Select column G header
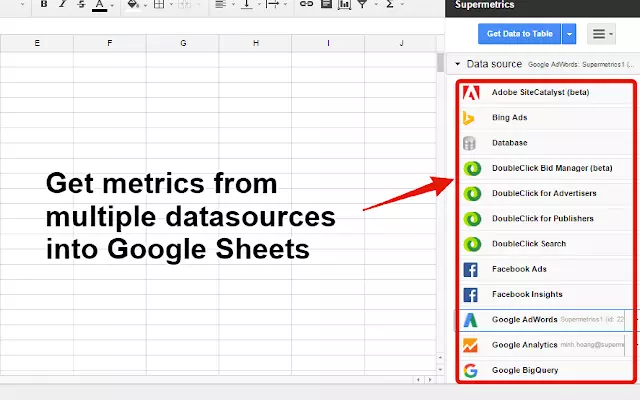The image size is (640, 400). [183, 43]
